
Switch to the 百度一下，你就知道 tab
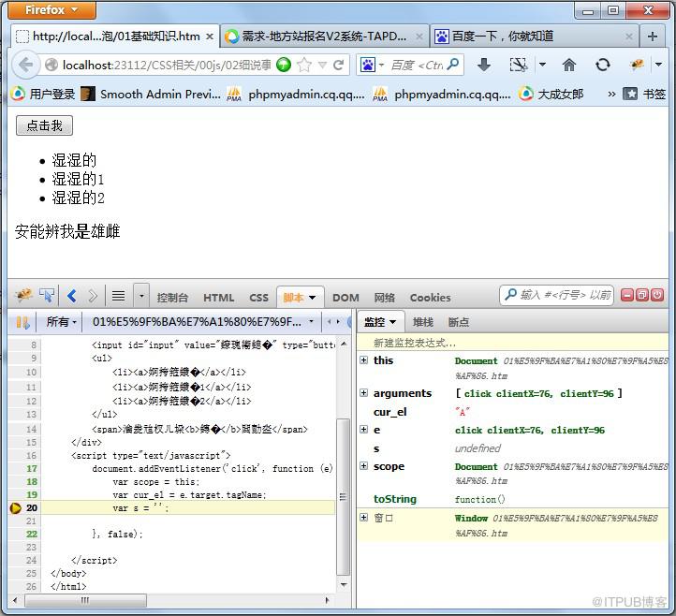point(534,37)
